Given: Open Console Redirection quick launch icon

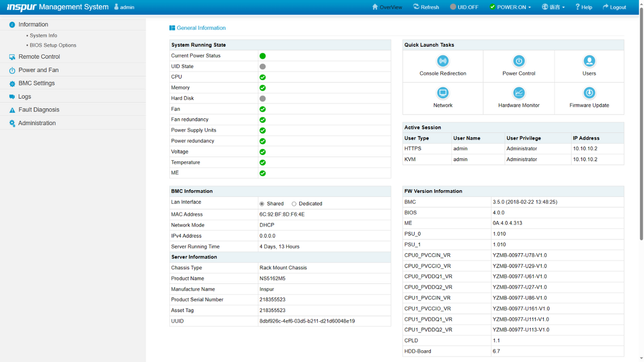Looking at the screenshot, I should pos(442,61).
